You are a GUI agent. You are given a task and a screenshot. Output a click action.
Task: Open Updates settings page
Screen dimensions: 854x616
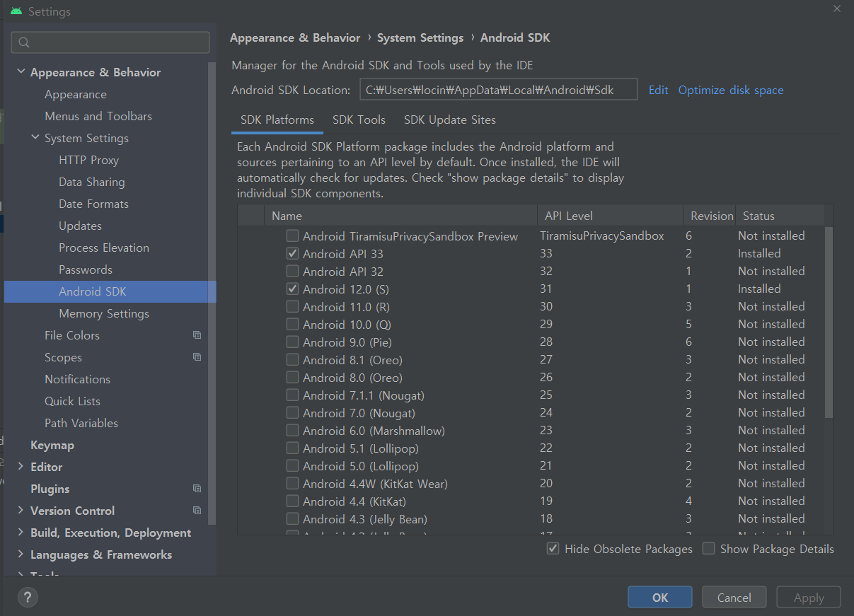coord(81,226)
